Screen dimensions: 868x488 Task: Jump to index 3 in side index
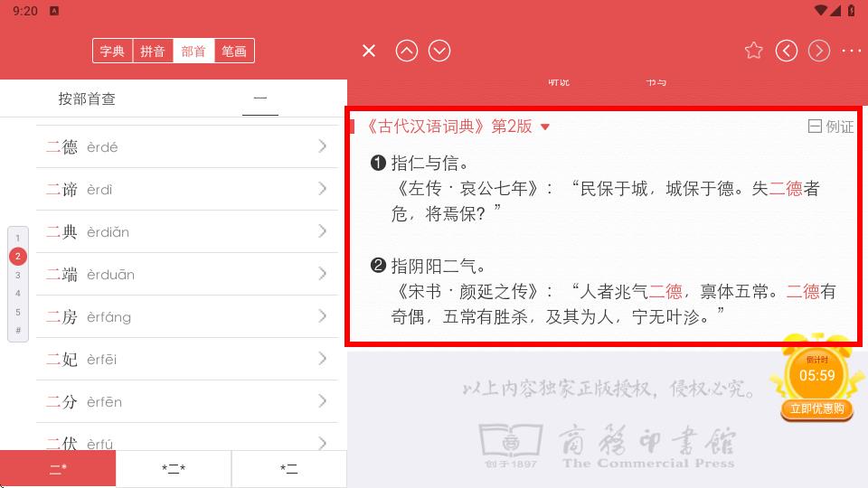[18, 275]
